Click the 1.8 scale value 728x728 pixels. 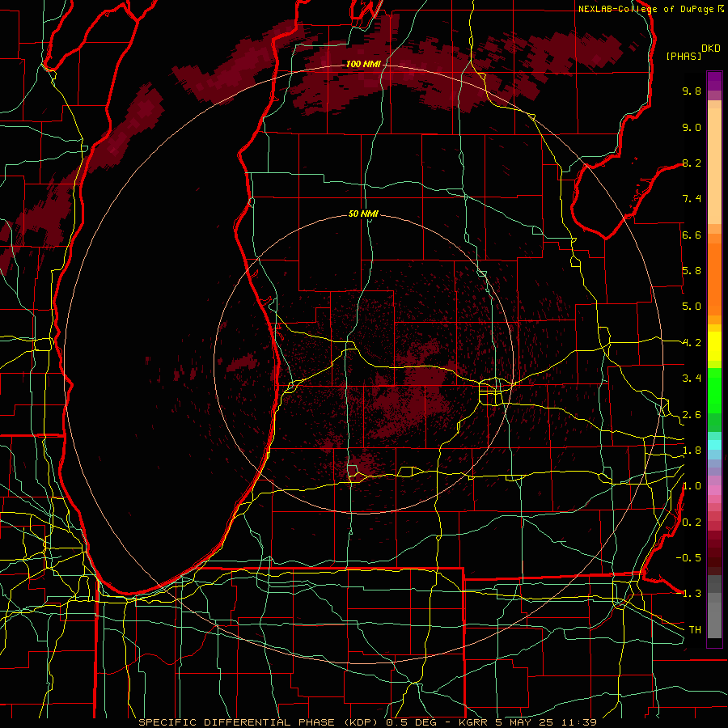[x=692, y=451]
